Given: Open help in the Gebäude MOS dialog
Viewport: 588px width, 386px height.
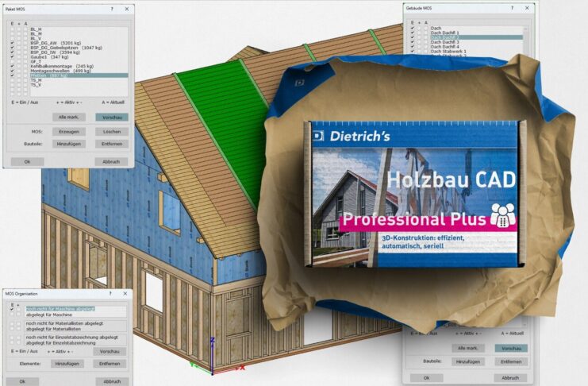Looking at the screenshot, I should 512,8.
